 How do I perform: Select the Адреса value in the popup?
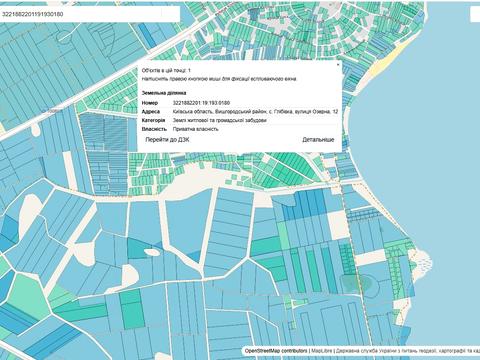(255, 112)
